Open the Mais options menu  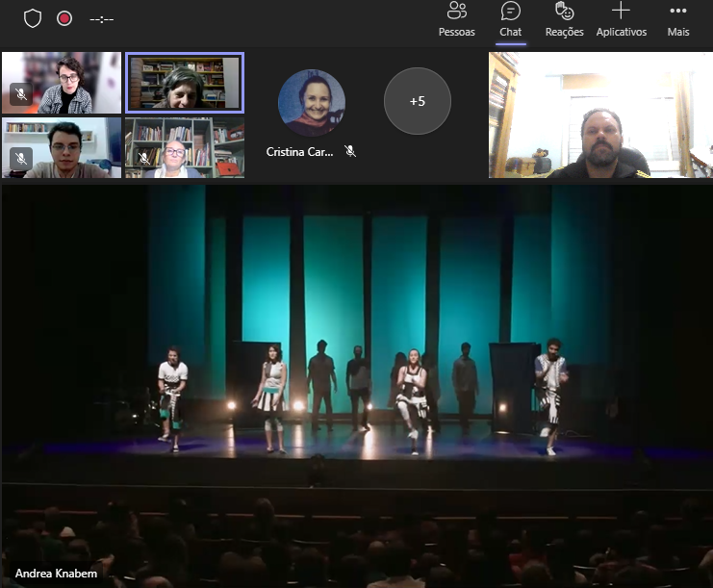point(678,20)
